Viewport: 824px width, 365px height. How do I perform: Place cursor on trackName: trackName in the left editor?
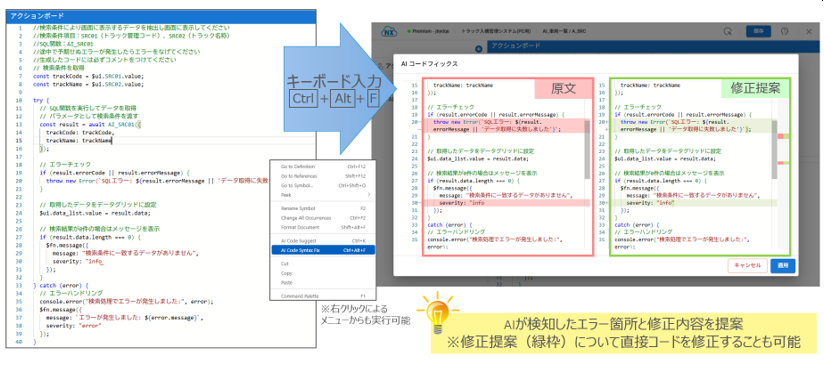[79, 141]
